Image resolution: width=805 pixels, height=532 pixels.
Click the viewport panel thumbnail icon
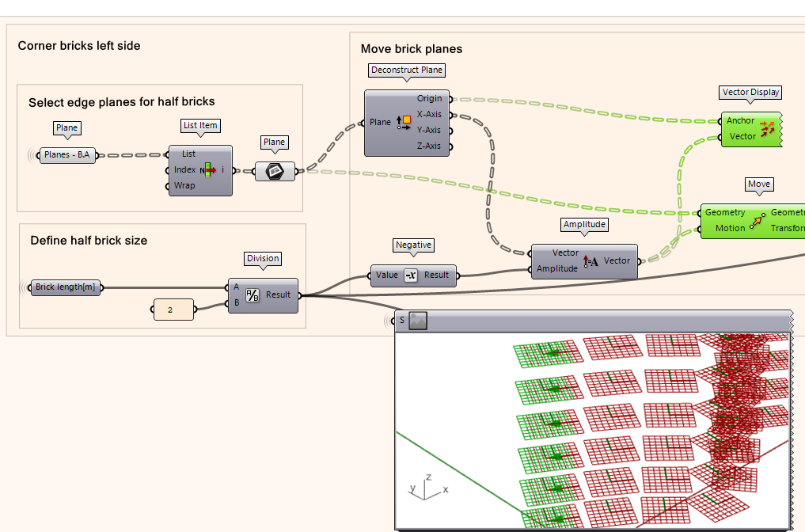point(418,321)
